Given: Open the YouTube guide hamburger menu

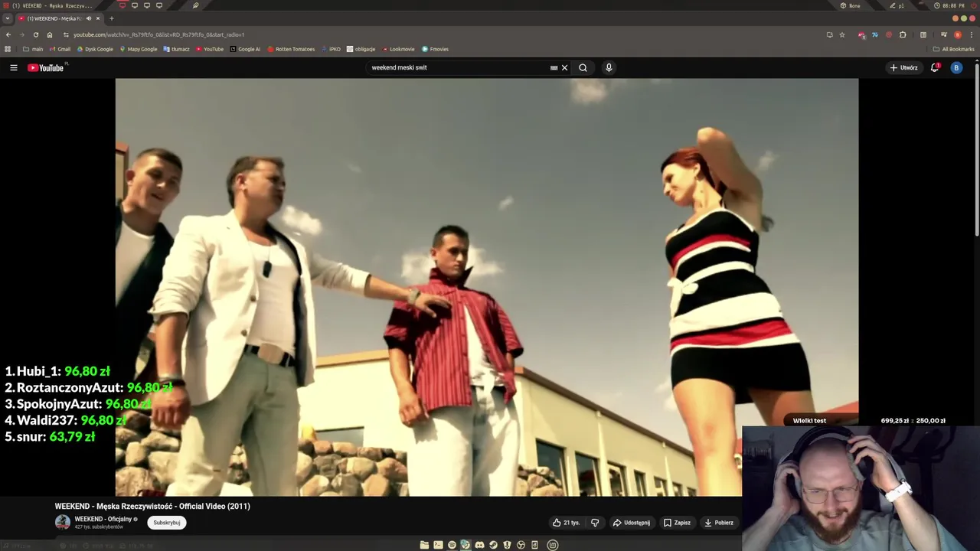Looking at the screenshot, I should point(13,67).
